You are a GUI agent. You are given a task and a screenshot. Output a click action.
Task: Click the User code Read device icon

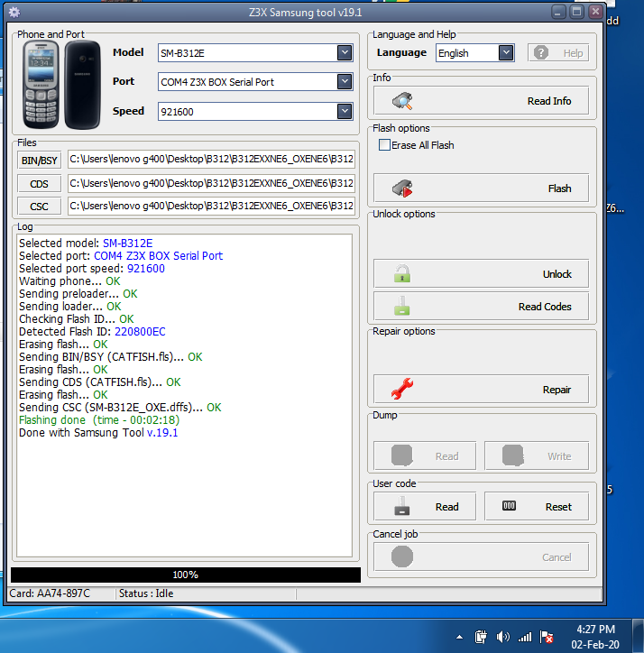click(x=402, y=506)
